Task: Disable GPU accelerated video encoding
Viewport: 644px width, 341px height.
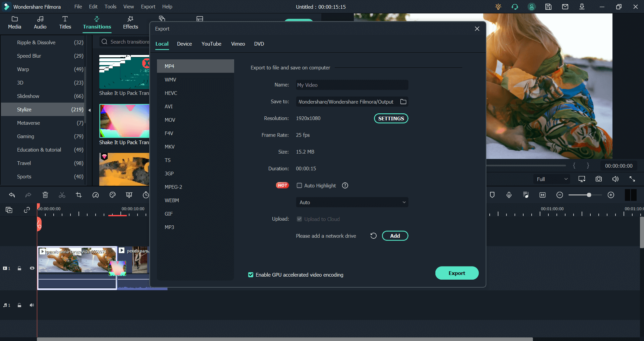Action: click(251, 275)
